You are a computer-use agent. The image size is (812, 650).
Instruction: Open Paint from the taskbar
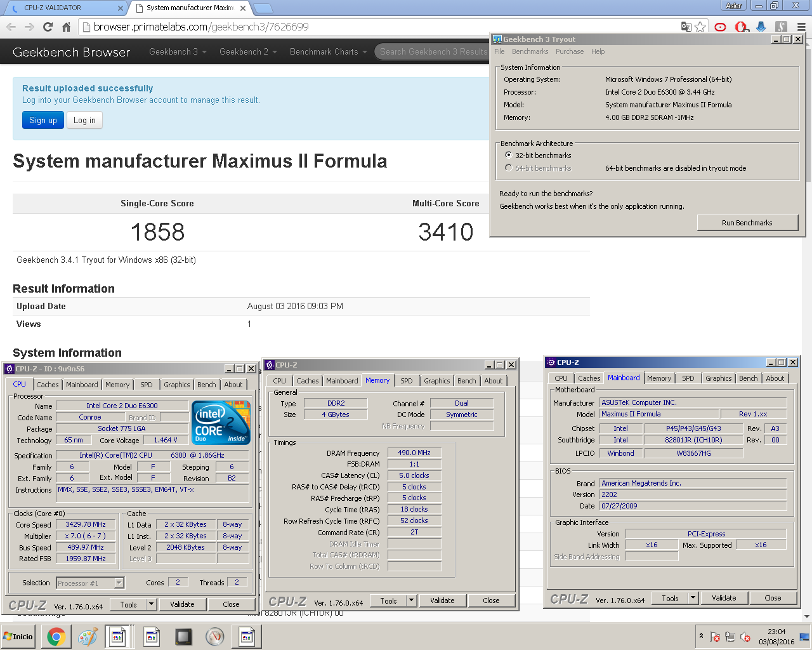point(88,637)
